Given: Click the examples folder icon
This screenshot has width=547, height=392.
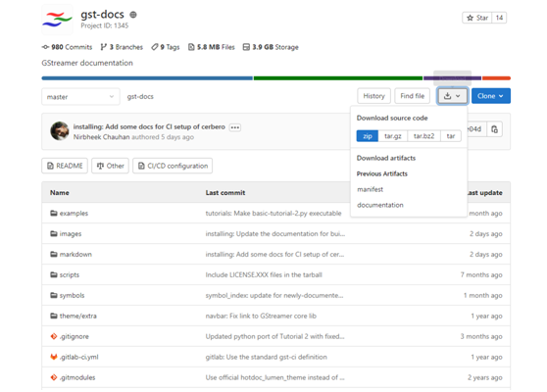Looking at the screenshot, I should [x=53, y=213].
